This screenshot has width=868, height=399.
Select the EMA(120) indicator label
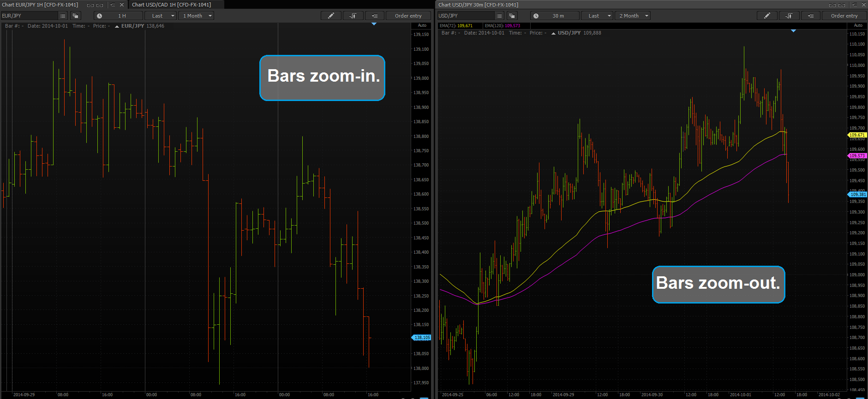(502, 26)
